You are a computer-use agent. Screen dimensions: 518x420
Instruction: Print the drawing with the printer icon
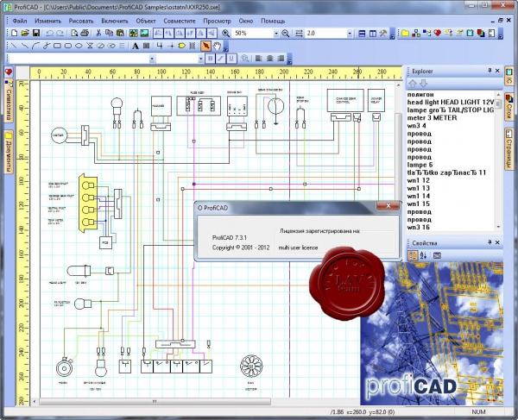tap(85, 33)
